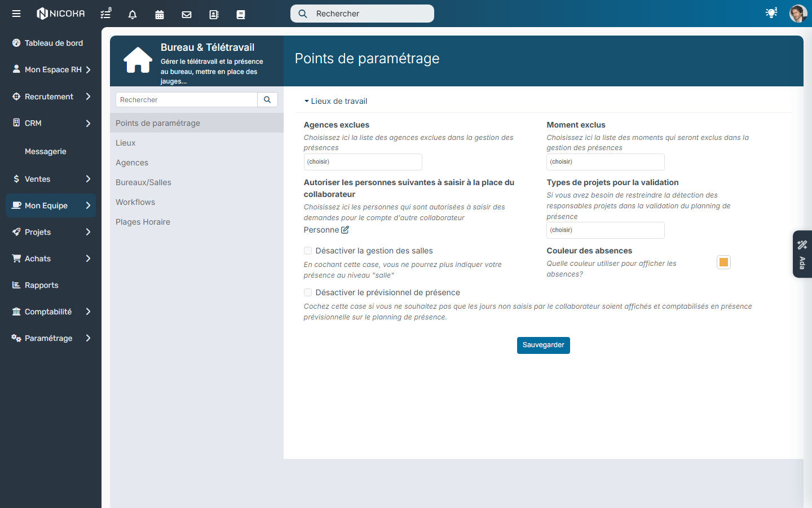Open the Rapports sidebar link
Image resolution: width=812 pixels, height=508 pixels.
click(42, 285)
